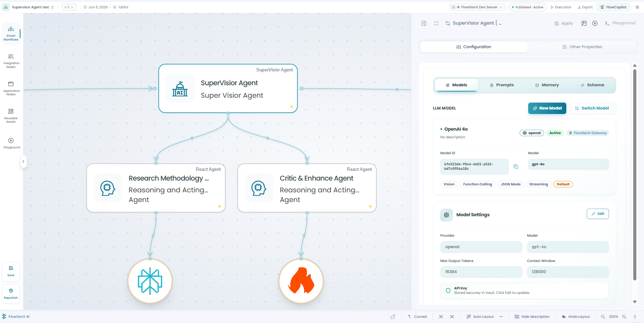This screenshot has width=644, height=323.
Task: Click Undo Layout in bottom bar
Action: pyautogui.click(x=576, y=317)
